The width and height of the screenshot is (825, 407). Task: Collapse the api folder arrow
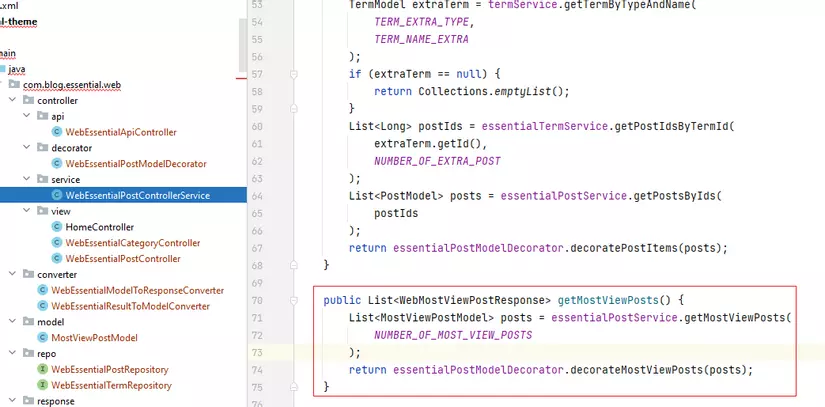point(27,116)
